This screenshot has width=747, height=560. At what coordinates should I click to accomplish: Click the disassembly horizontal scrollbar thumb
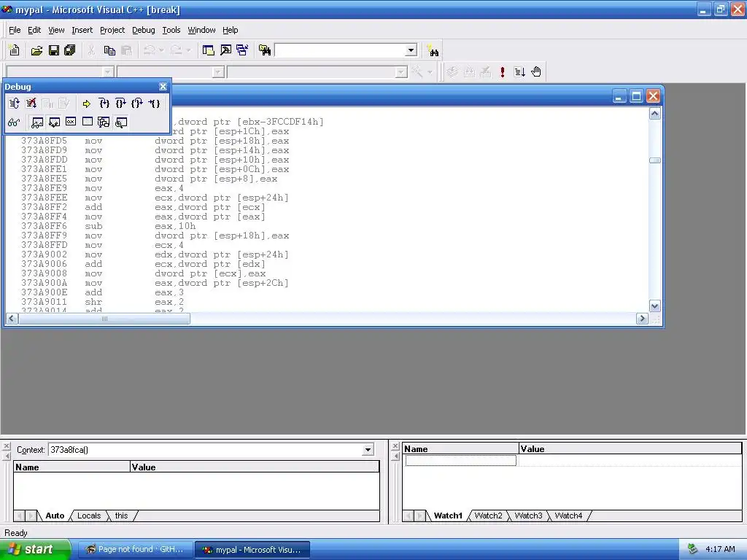tap(104, 319)
